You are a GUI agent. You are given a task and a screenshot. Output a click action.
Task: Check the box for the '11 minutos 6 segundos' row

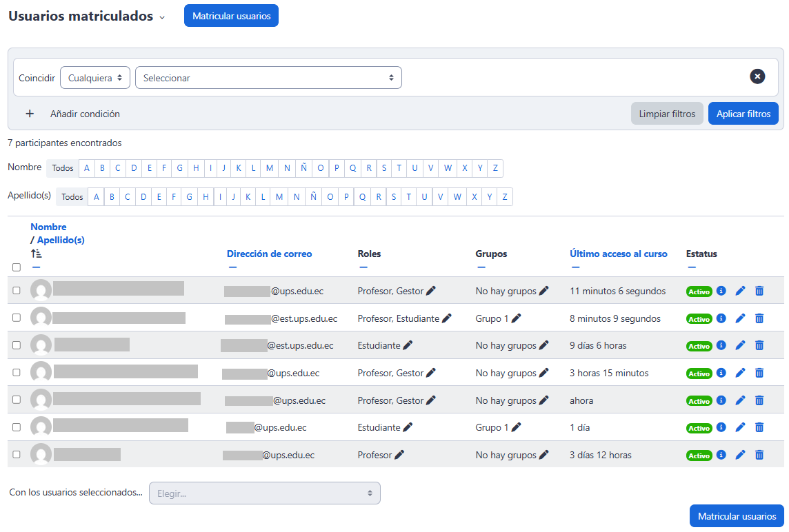click(17, 291)
